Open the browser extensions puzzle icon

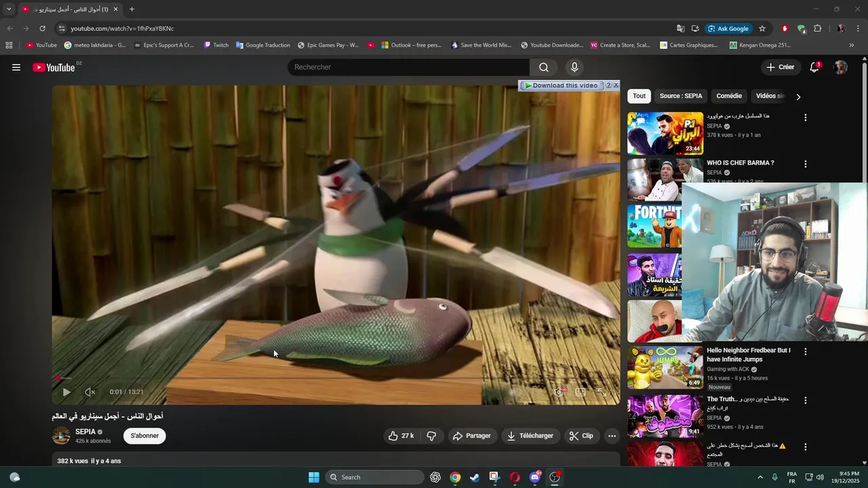click(817, 28)
